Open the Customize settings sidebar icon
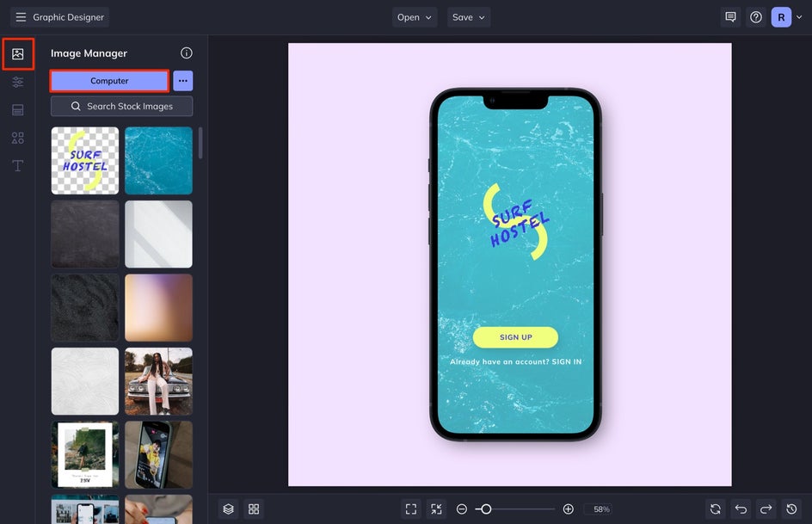 coord(17,83)
